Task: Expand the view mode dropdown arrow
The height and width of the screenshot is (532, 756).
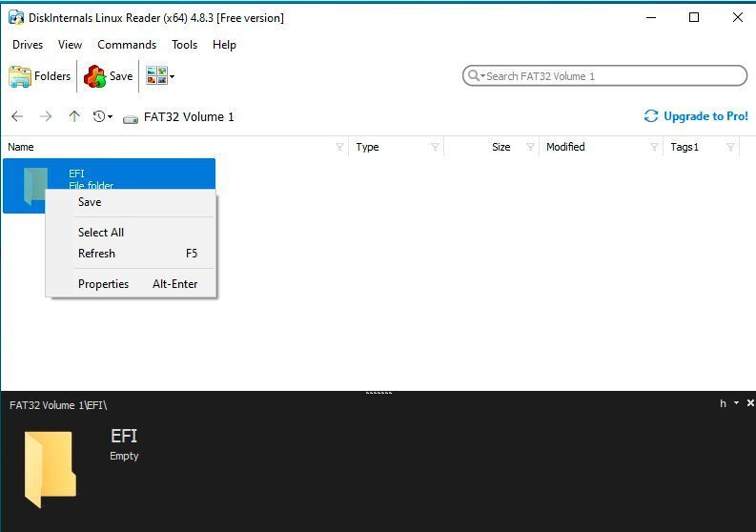Action: 173,76
